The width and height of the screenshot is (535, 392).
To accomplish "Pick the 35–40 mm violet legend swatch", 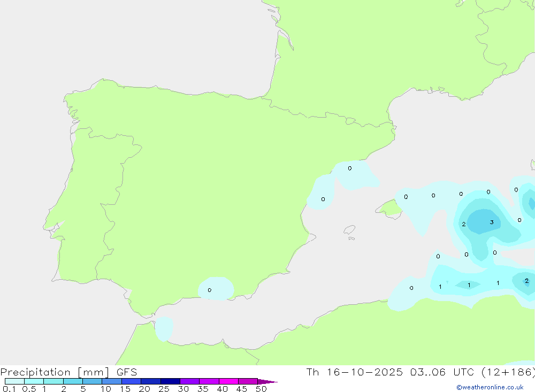I will 209,381.
